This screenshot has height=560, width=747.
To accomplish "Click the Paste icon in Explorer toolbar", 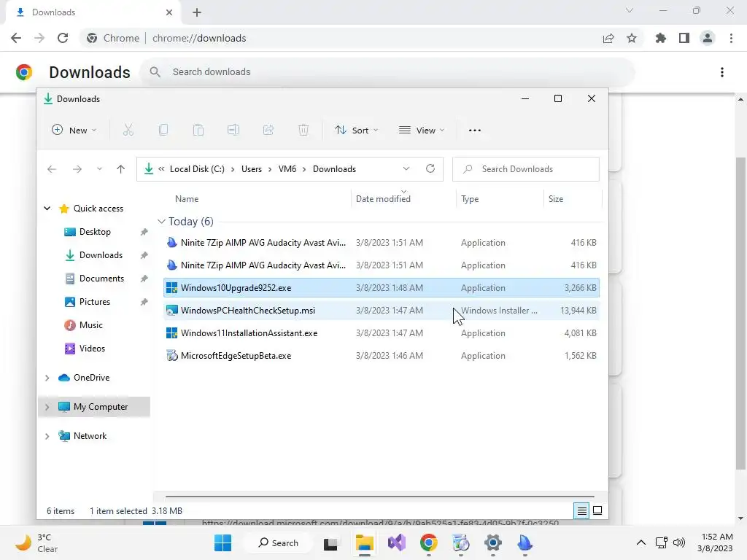I will [x=198, y=130].
